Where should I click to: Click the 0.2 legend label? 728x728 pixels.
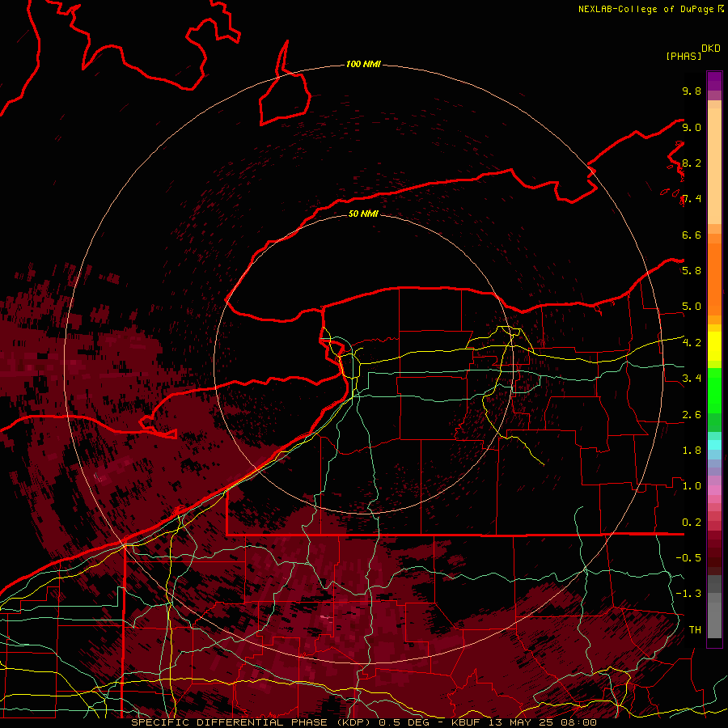click(692, 523)
